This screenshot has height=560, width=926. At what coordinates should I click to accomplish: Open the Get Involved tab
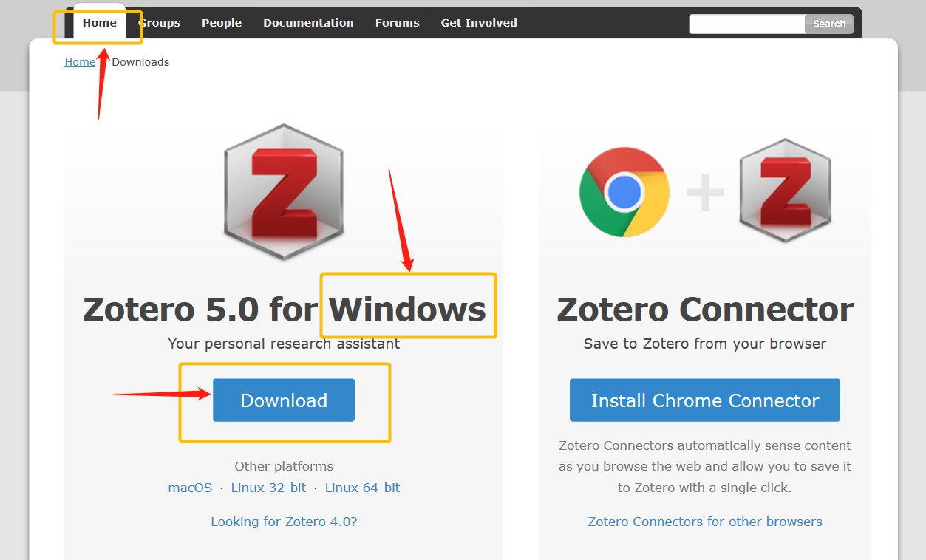479,23
